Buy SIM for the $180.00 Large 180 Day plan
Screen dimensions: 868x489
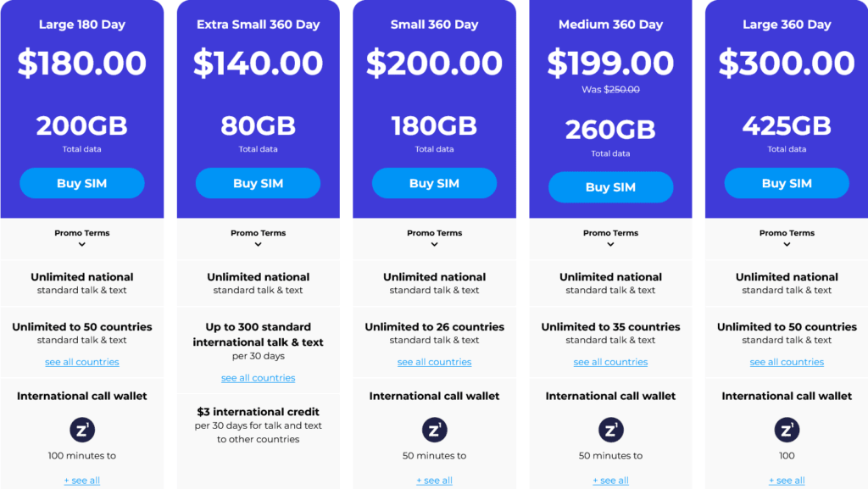click(x=81, y=183)
